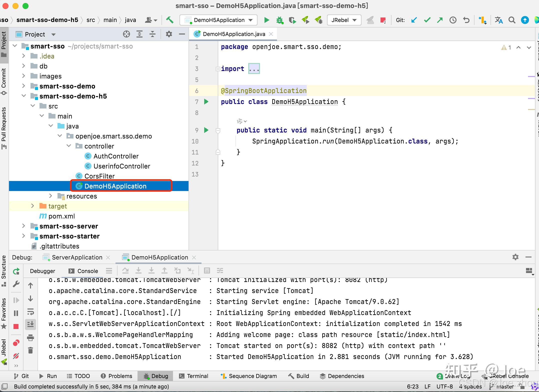539x392 pixels.
Task: Go to next highlighted warning arrow in editor
Action: point(529,47)
